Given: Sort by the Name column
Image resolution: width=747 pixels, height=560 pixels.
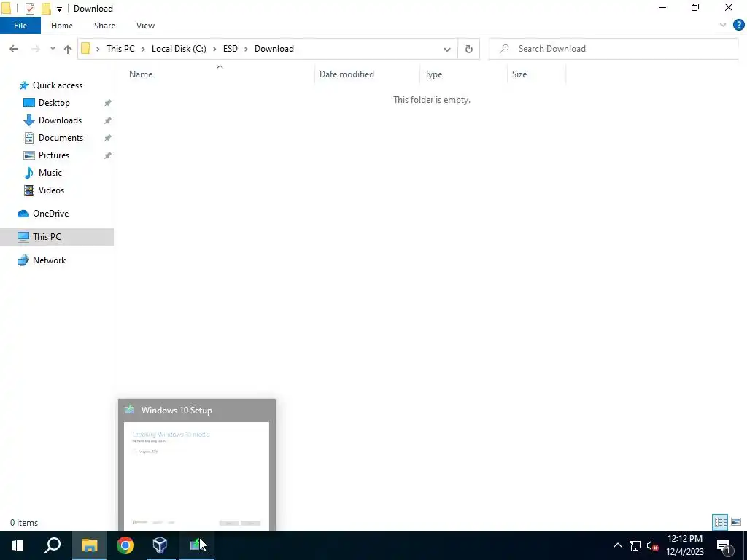Looking at the screenshot, I should pyautogui.click(x=141, y=74).
